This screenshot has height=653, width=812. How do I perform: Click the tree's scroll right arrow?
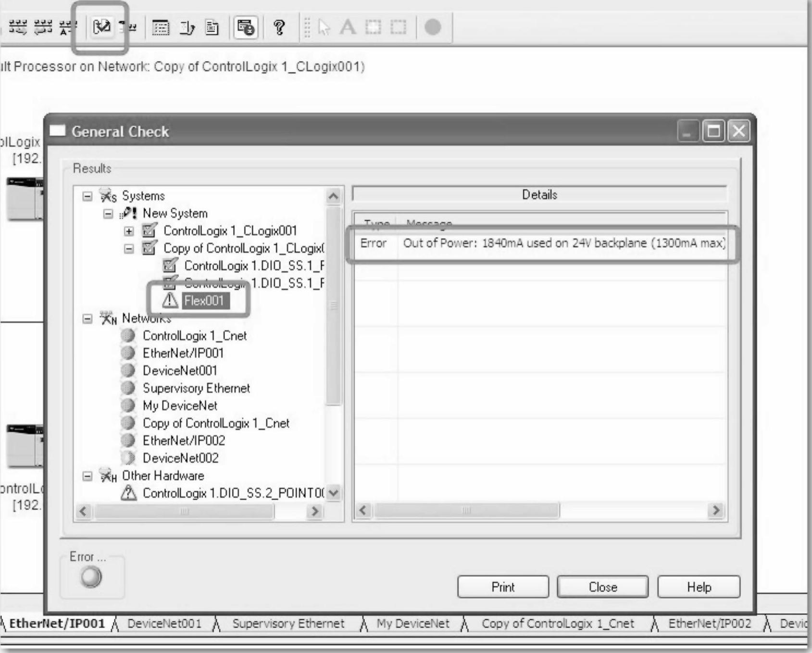point(315,511)
